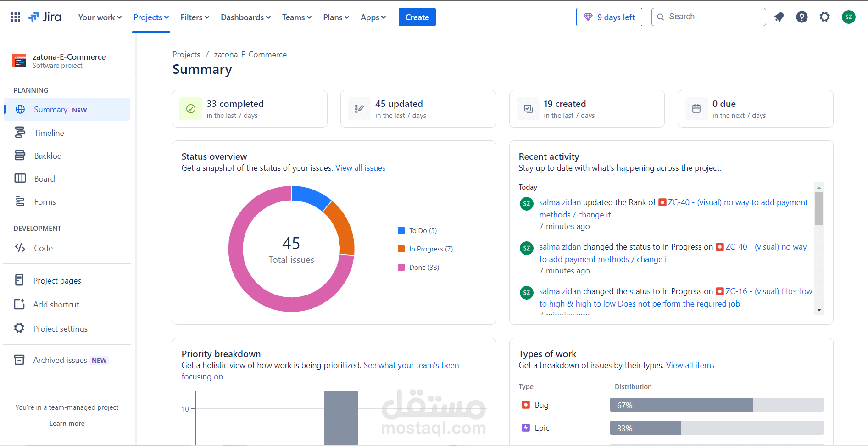Click the Project settings gear icon

[19, 328]
